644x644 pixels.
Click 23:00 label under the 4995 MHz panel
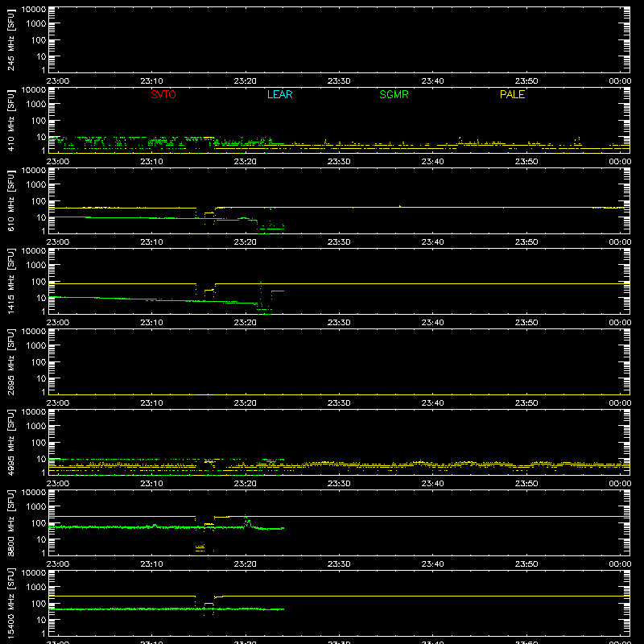[x=58, y=484]
